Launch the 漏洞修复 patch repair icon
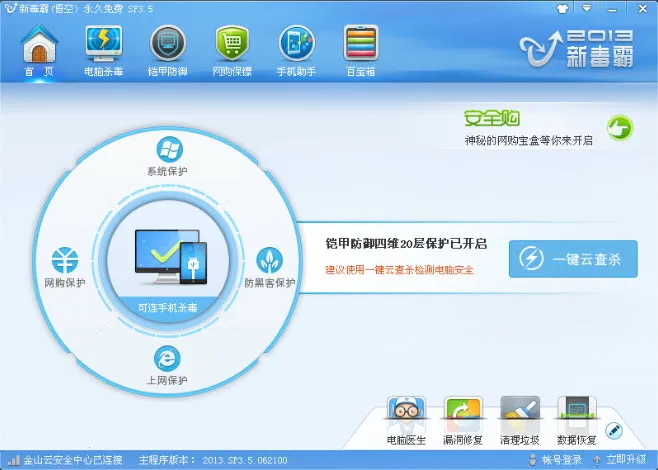The width and height of the screenshot is (658, 470). pyautogui.click(x=463, y=415)
